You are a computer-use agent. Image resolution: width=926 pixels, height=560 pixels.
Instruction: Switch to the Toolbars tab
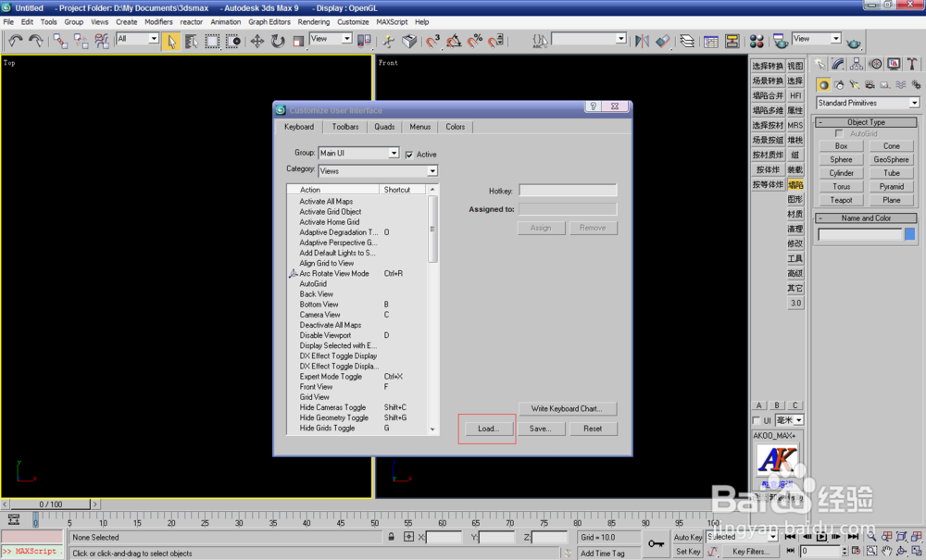pyautogui.click(x=344, y=127)
